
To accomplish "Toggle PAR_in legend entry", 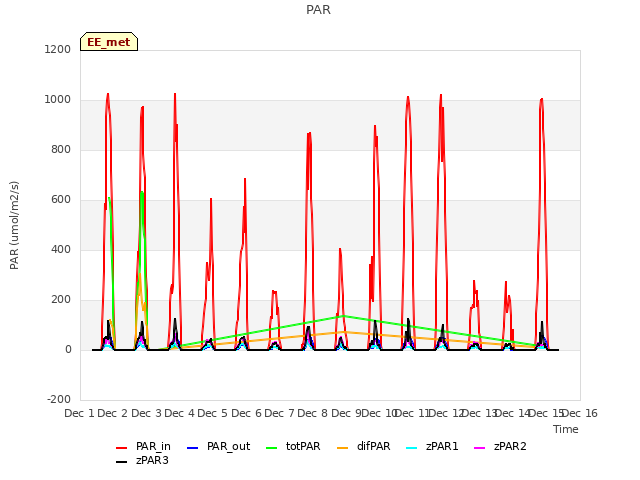I will point(143,447).
